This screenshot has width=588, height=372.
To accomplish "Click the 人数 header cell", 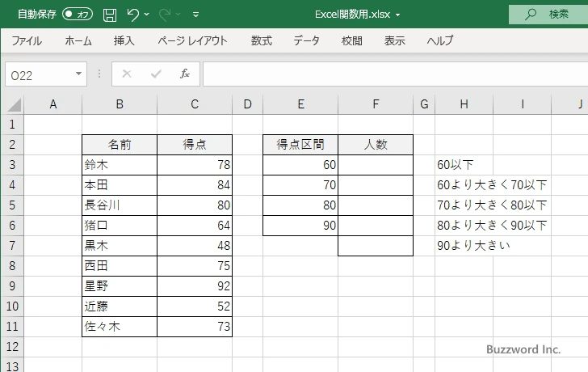I will pyautogui.click(x=376, y=145).
